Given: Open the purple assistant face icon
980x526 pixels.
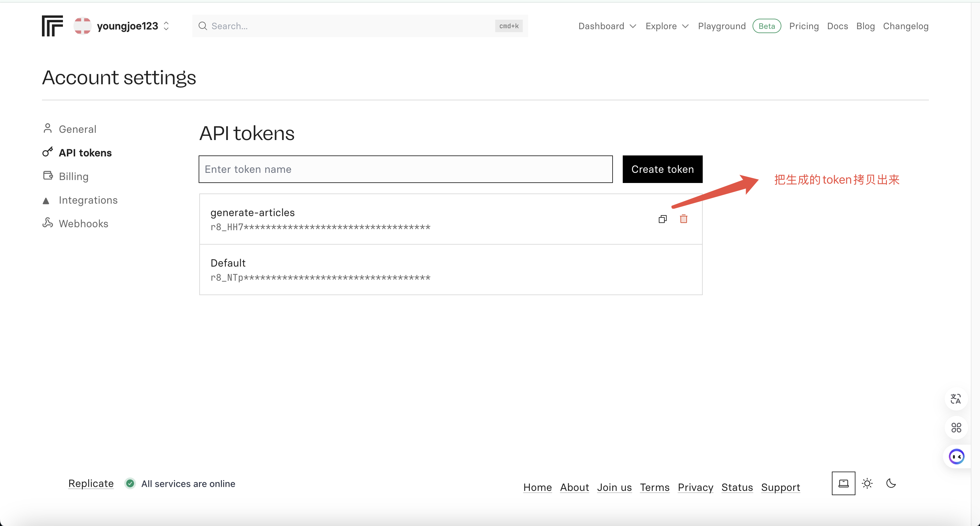Looking at the screenshot, I should [x=956, y=456].
